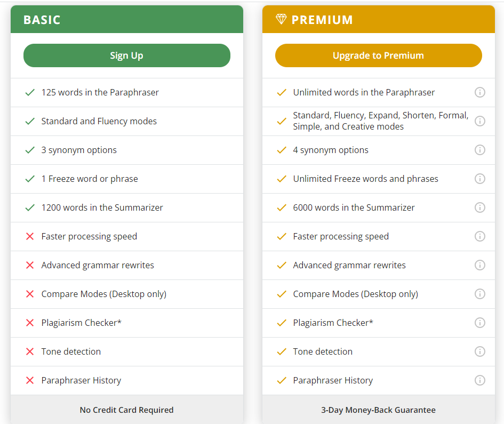The width and height of the screenshot is (504, 424).
Task: Open info icon for Premium Plagiarism Checker
Action: tap(479, 323)
